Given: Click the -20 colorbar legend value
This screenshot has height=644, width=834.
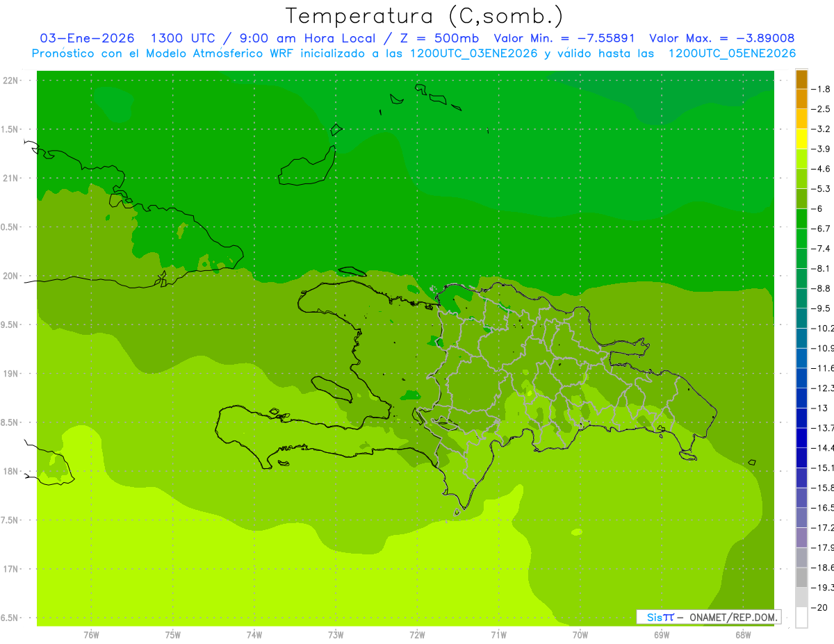Looking at the screenshot, I should [819, 607].
